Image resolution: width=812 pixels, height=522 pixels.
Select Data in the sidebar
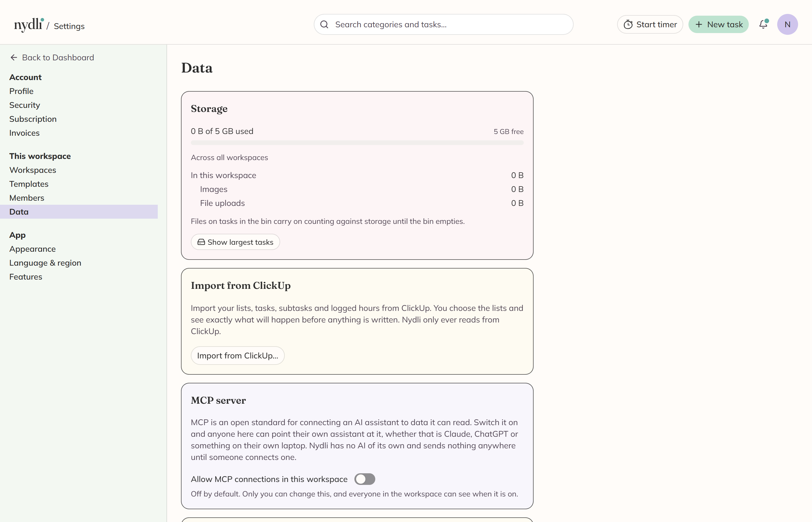click(x=79, y=211)
